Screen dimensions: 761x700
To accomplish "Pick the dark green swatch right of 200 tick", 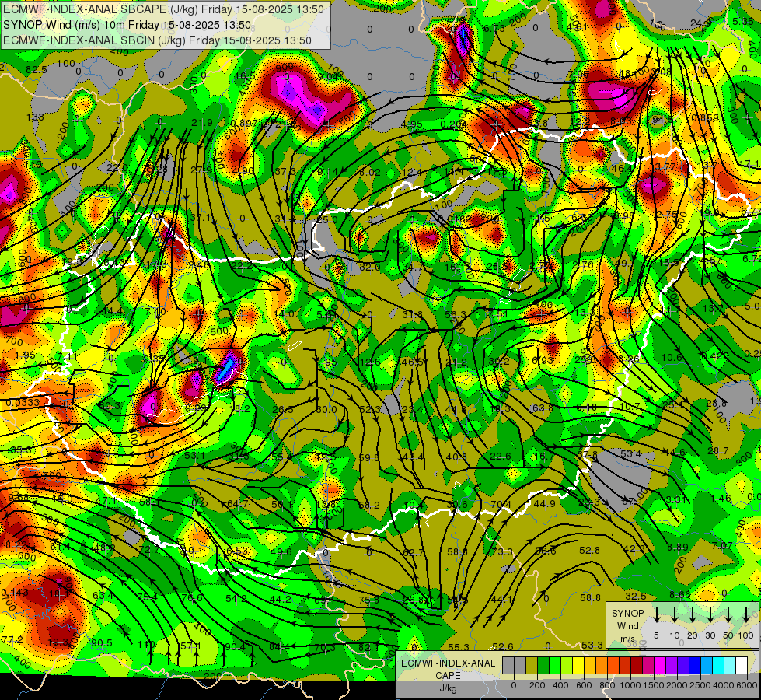I will coord(543,665).
